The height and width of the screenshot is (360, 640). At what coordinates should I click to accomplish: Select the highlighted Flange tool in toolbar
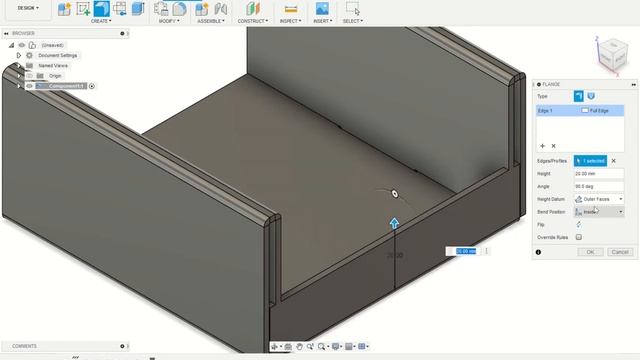101,9
